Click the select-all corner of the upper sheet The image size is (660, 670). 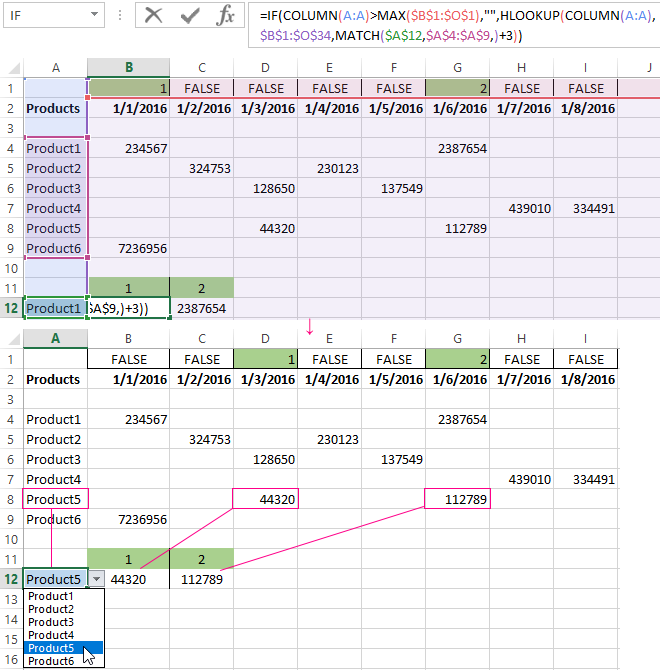coord(11,67)
